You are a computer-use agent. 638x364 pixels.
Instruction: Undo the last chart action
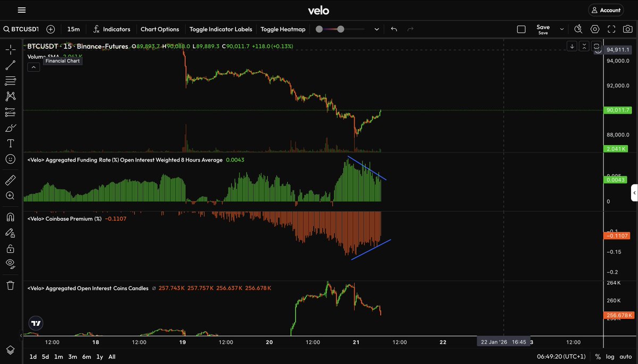(x=394, y=29)
